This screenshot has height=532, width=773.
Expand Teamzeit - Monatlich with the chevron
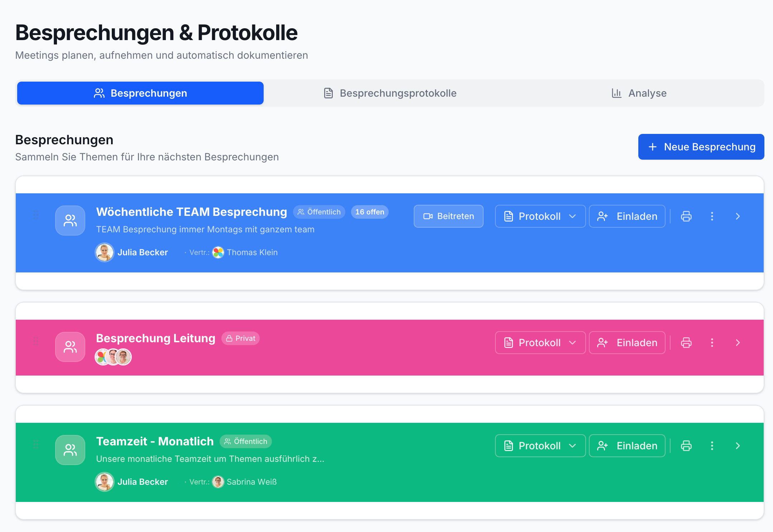pyautogui.click(x=738, y=446)
